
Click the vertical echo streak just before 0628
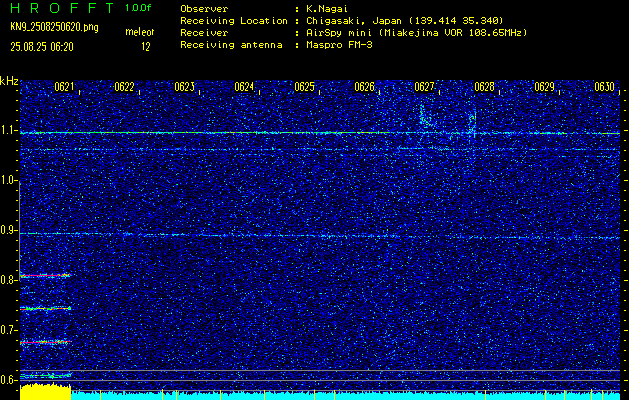[473, 122]
